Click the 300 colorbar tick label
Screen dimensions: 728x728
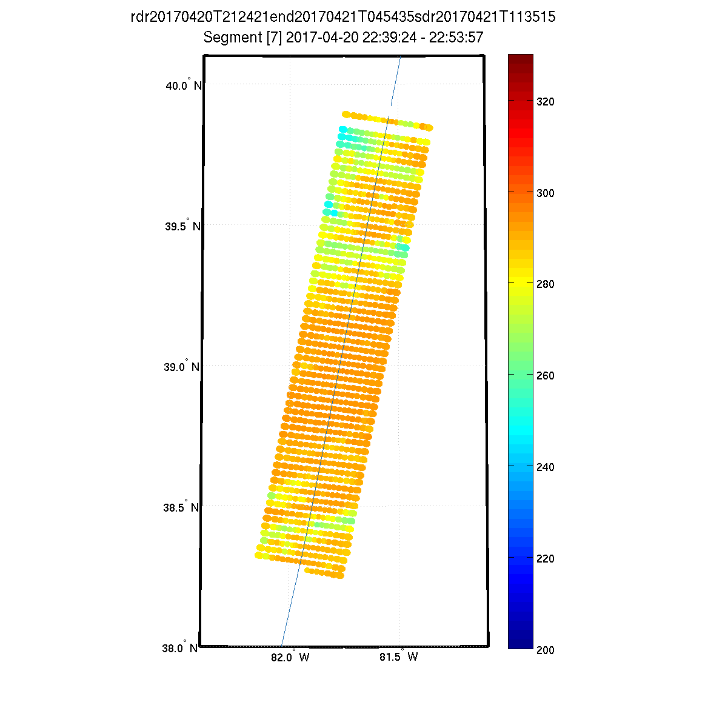click(x=546, y=193)
